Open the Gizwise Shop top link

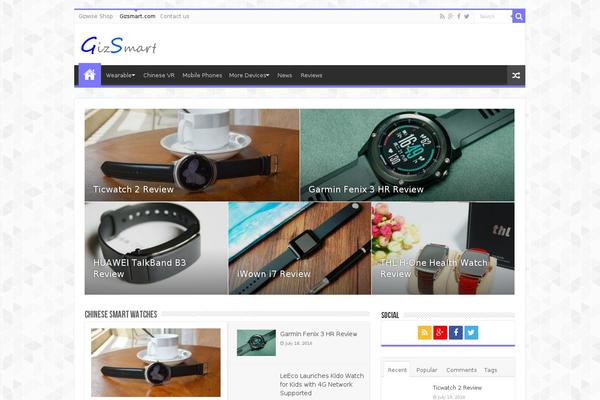96,16
